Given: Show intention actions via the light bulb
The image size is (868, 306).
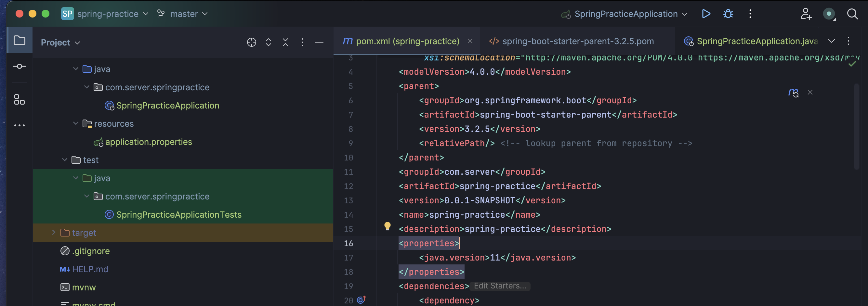Looking at the screenshot, I should click(388, 226).
